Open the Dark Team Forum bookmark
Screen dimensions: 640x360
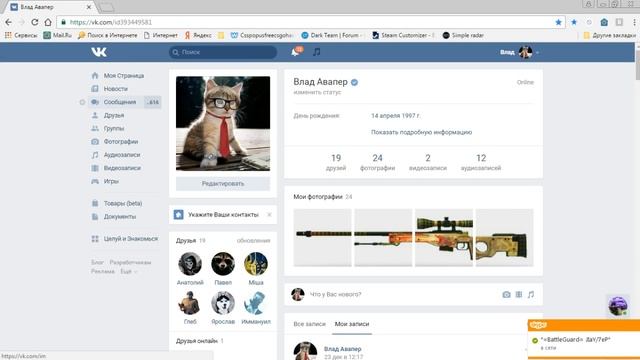332,36
